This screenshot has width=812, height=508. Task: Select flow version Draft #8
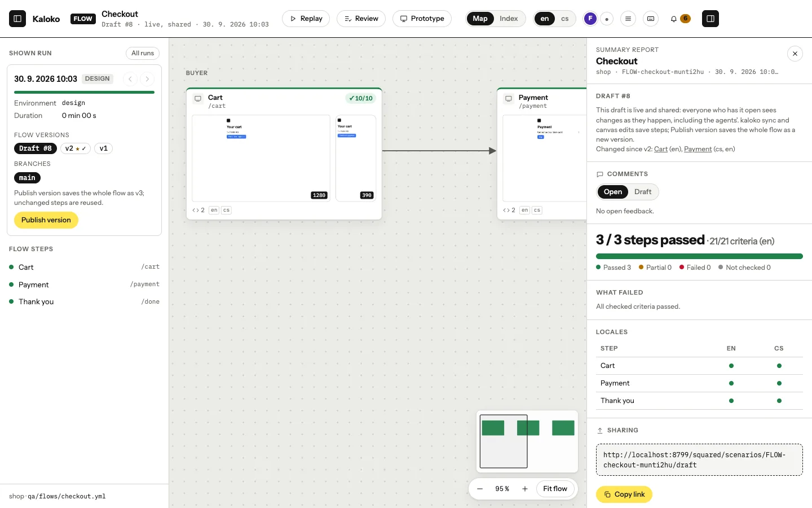coord(36,148)
